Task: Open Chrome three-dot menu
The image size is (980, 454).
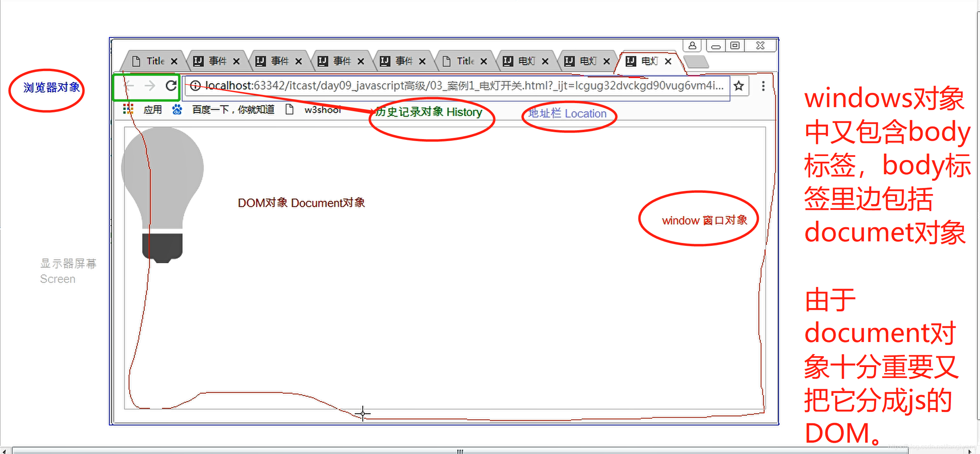Action: pos(763,86)
